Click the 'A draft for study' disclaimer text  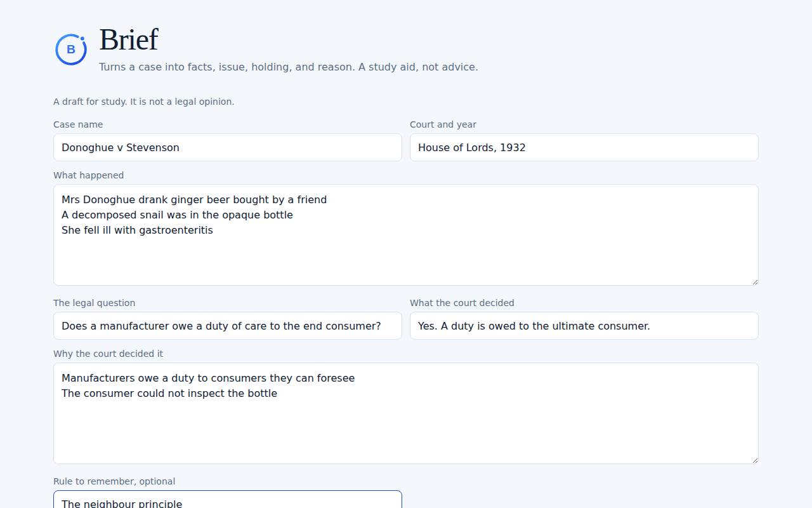tap(144, 102)
